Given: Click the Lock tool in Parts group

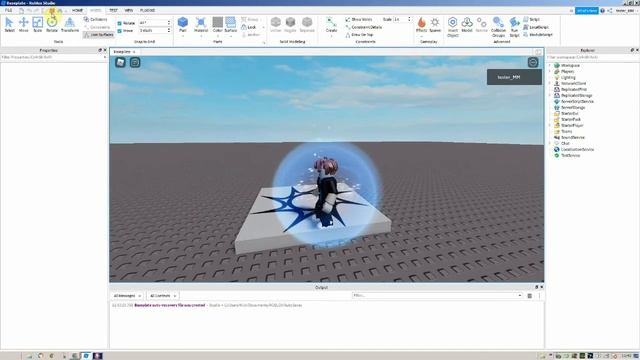Looking at the screenshot, I should (249, 27).
